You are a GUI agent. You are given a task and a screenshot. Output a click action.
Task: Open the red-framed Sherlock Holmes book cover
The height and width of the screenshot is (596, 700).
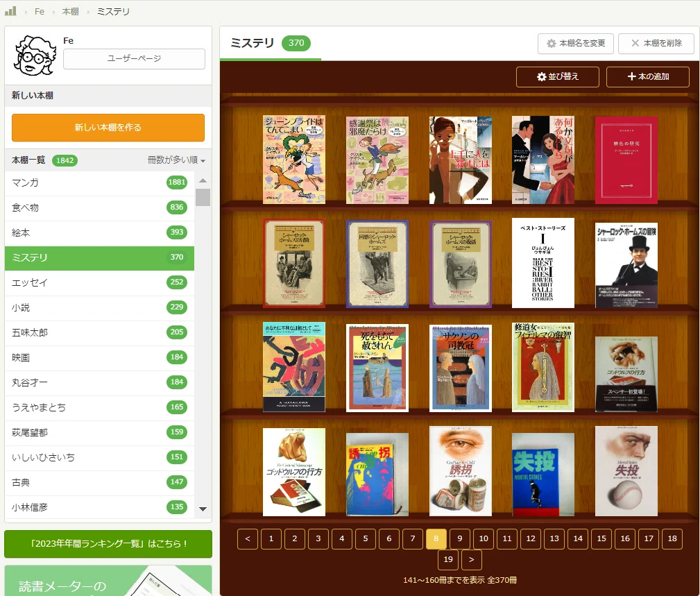click(x=293, y=264)
